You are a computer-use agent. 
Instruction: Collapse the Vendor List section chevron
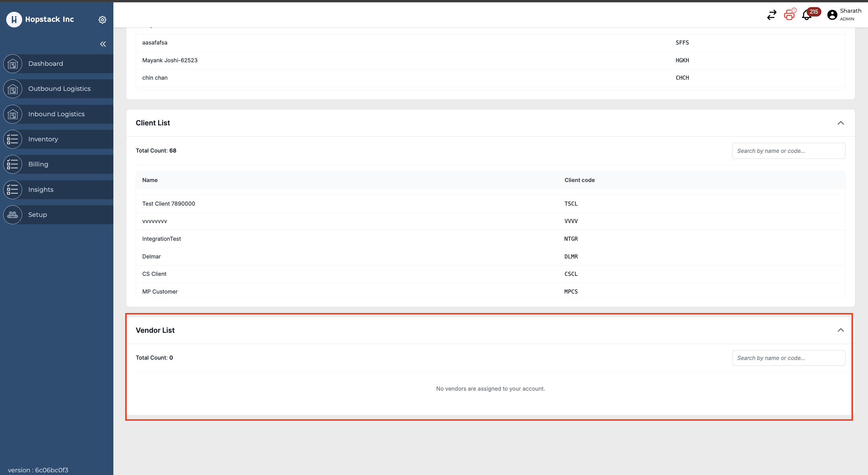point(841,330)
